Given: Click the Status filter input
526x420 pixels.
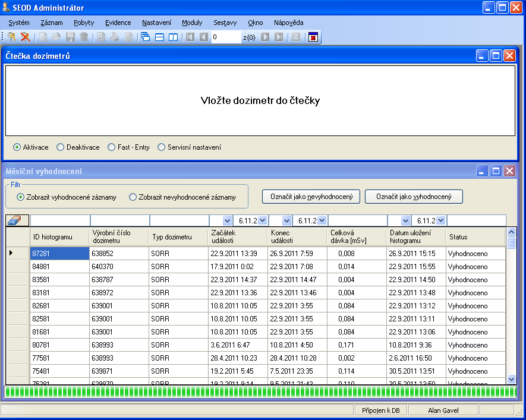Looking at the screenshot, I should 476,220.
